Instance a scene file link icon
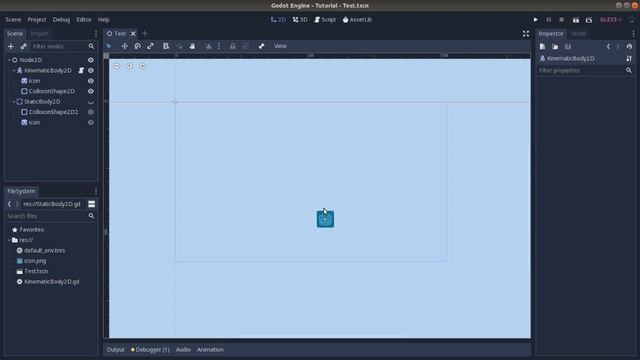The height and width of the screenshot is (360, 640). (x=23, y=47)
